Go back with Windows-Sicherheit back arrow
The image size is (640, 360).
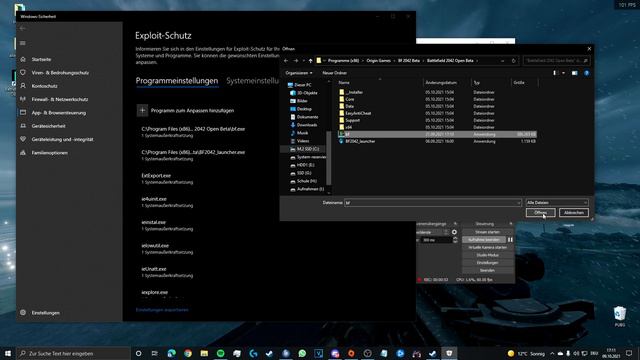point(23,28)
